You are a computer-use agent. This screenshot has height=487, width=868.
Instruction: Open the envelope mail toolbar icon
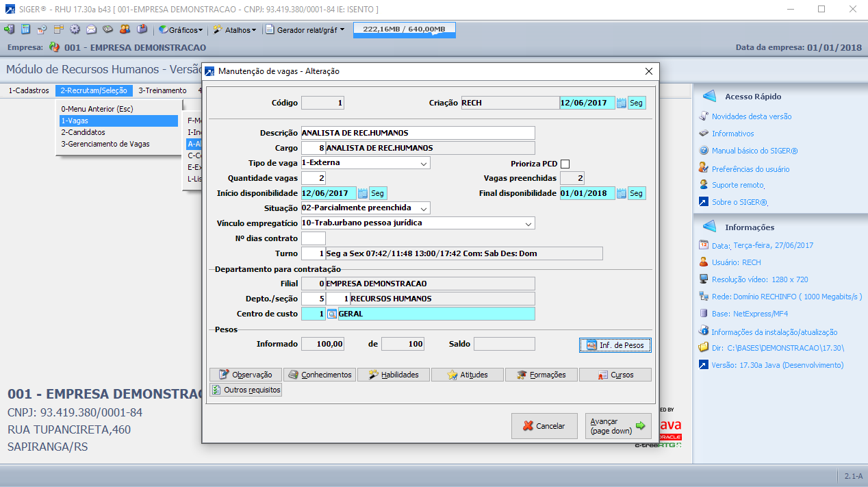click(x=91, y=29)
